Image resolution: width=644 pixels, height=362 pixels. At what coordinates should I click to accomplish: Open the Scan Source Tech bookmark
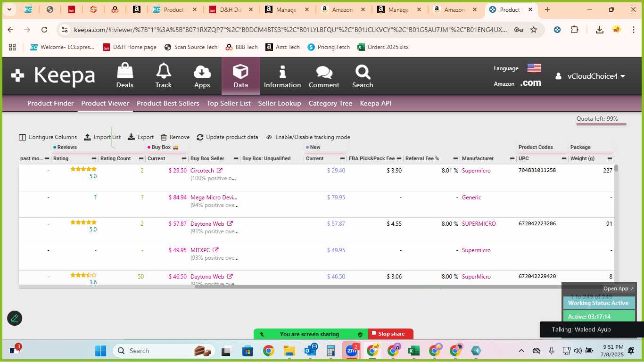click(x=191, y=47)
